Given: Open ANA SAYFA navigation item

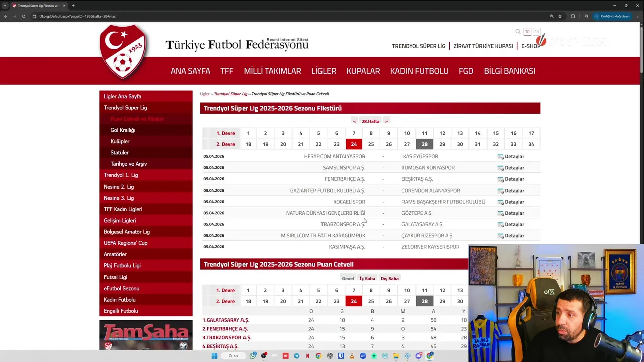Looking at the screenshot, I should [190, 71].
